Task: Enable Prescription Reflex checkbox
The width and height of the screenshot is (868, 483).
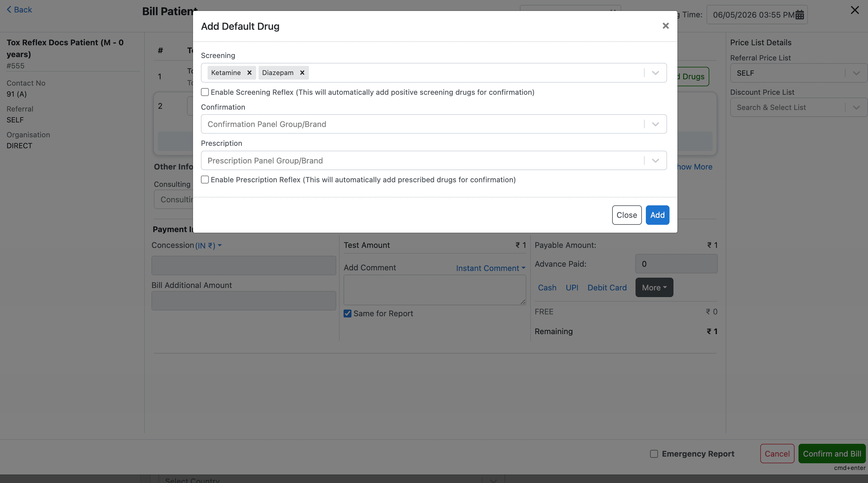Action: (205, 180)
